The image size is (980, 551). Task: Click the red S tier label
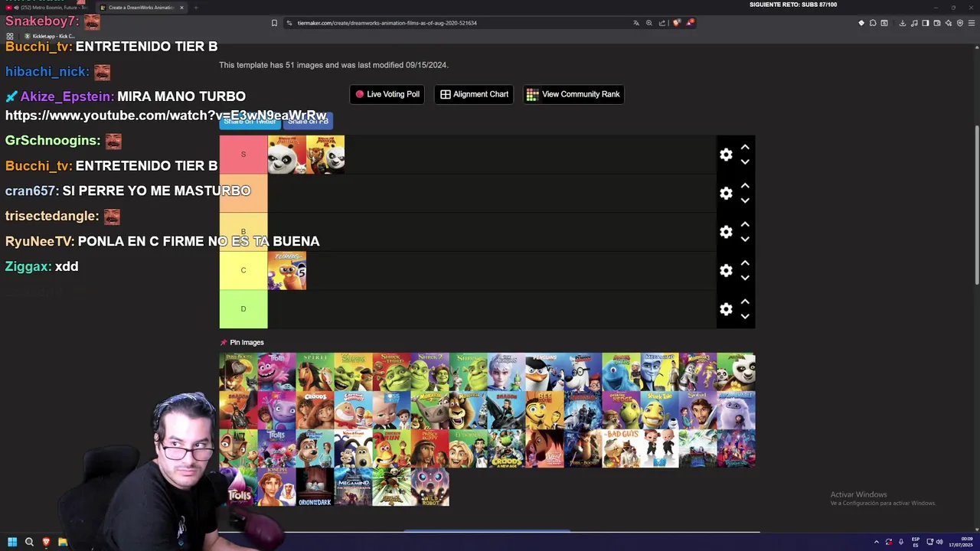click(x=243, y=155)
